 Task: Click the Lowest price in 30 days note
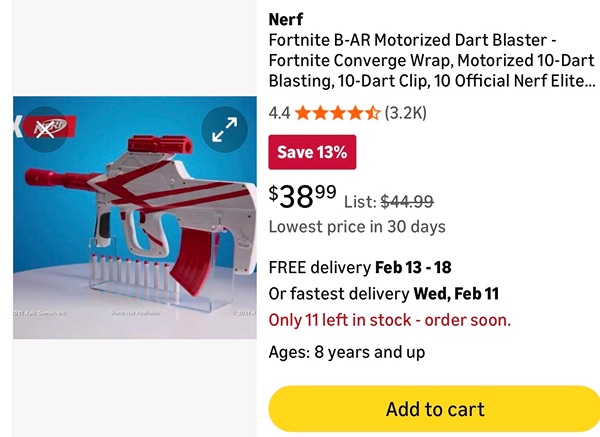(357, 227)
